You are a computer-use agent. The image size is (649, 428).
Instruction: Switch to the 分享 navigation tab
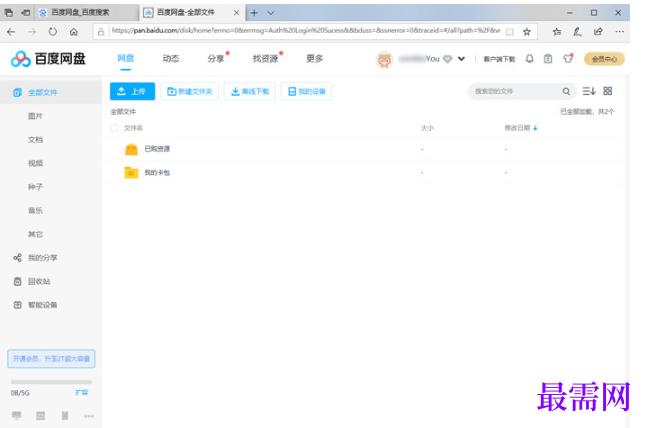[216, 59]
